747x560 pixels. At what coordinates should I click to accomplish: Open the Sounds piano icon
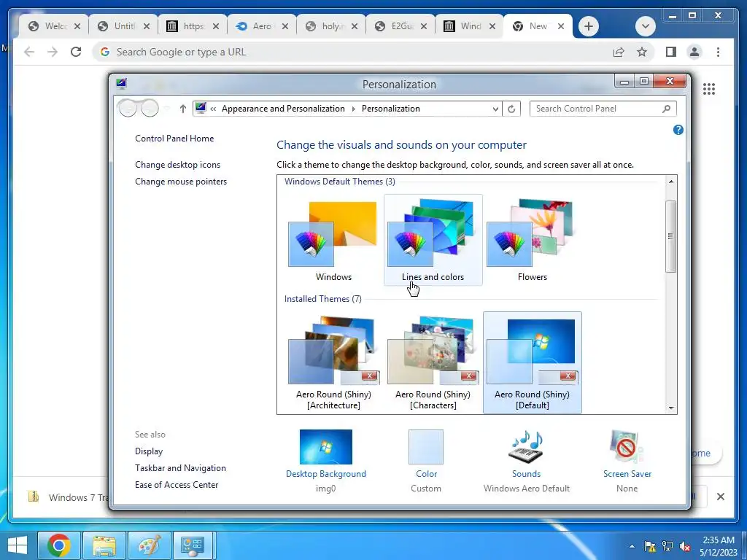(x=526, y=447)
